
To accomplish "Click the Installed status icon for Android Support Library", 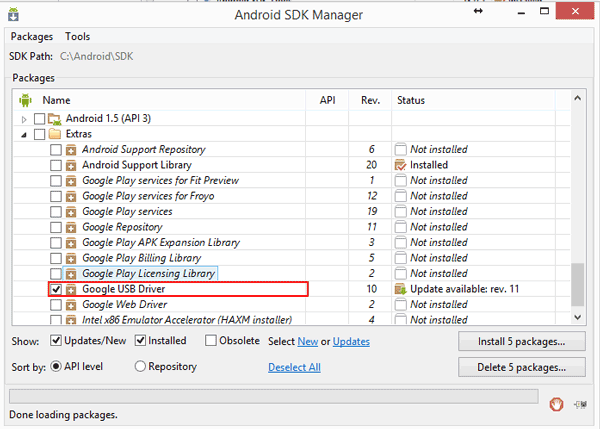I will click(x=400, y=165).
